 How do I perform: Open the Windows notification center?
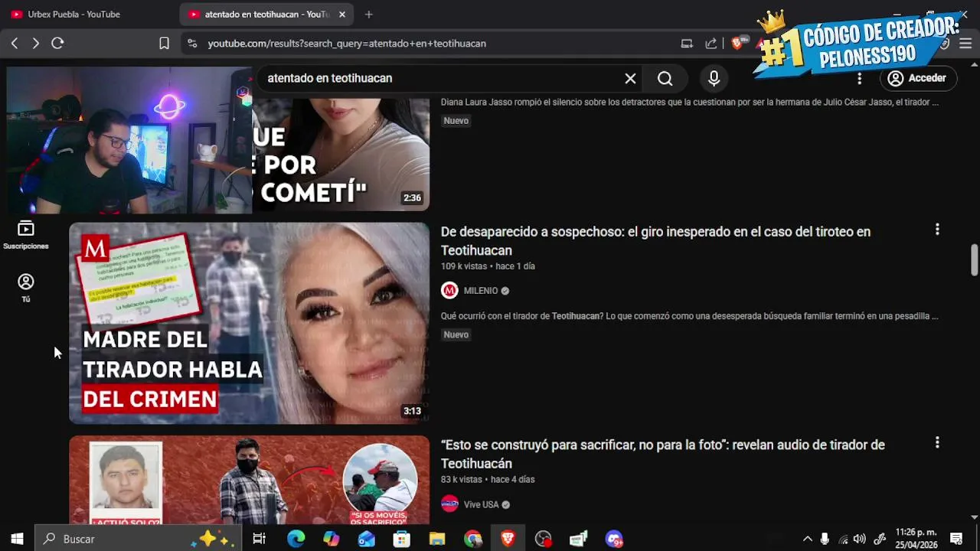956,539
